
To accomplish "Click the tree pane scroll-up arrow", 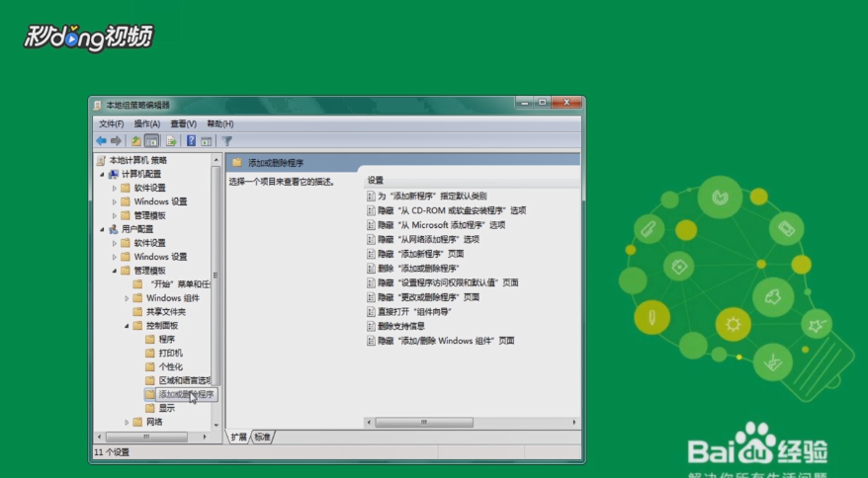I will click(216, 160).
